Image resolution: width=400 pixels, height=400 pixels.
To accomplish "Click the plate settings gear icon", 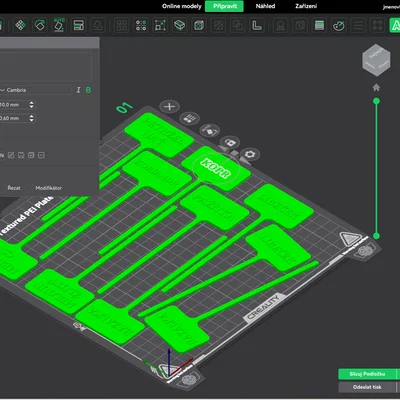I will click(x=250, y=154).
